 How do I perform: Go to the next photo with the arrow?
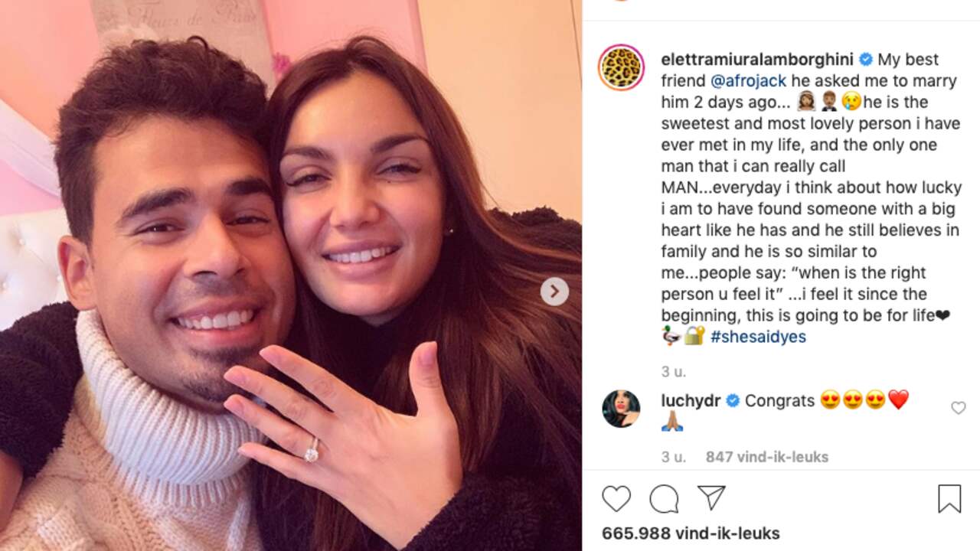pos(554,292)
